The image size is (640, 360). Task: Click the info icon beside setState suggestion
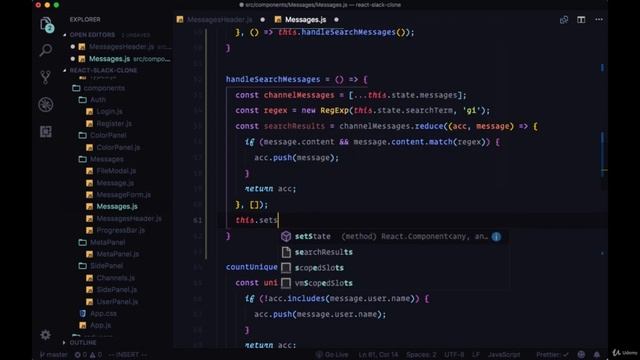pos(496,237)
